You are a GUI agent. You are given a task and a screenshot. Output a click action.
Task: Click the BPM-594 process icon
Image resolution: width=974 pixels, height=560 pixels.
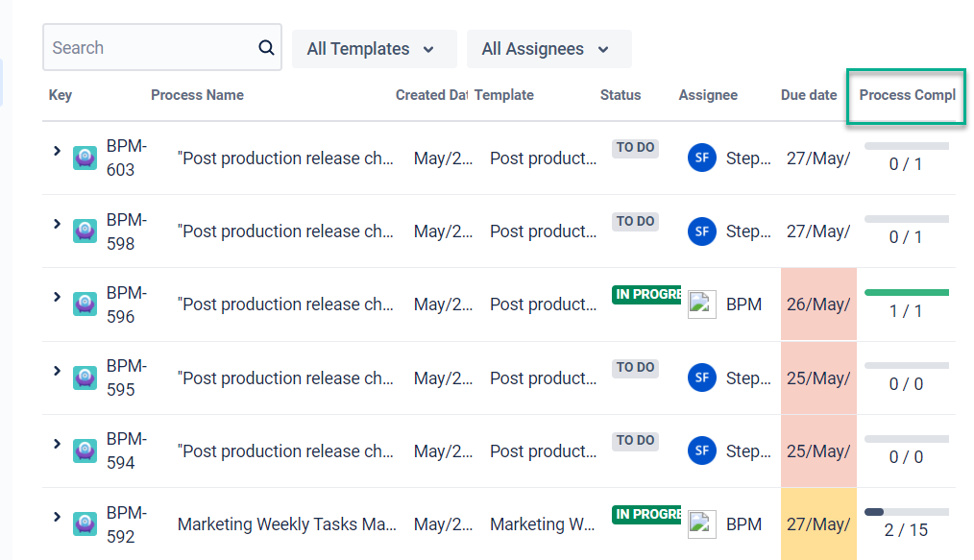click(85, 450)
